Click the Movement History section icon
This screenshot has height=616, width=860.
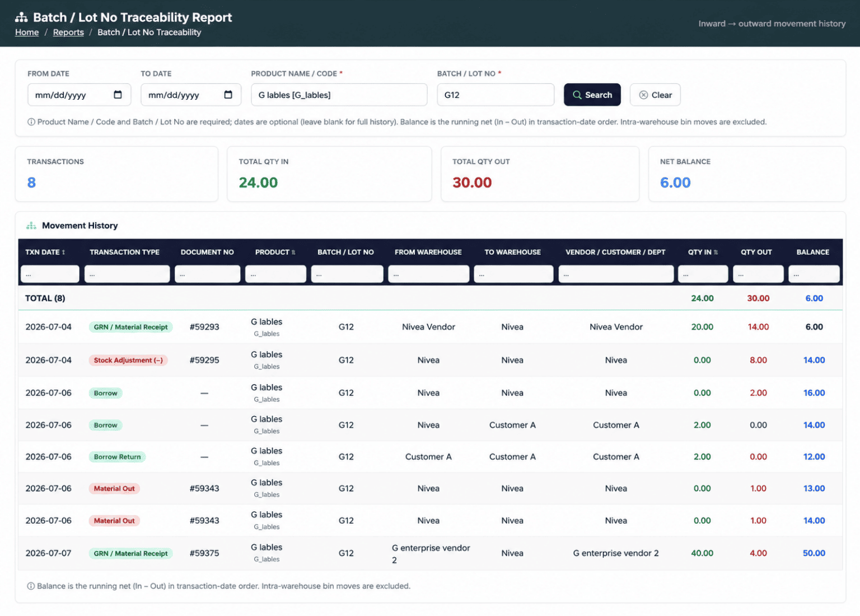click(x=31, y=226)
